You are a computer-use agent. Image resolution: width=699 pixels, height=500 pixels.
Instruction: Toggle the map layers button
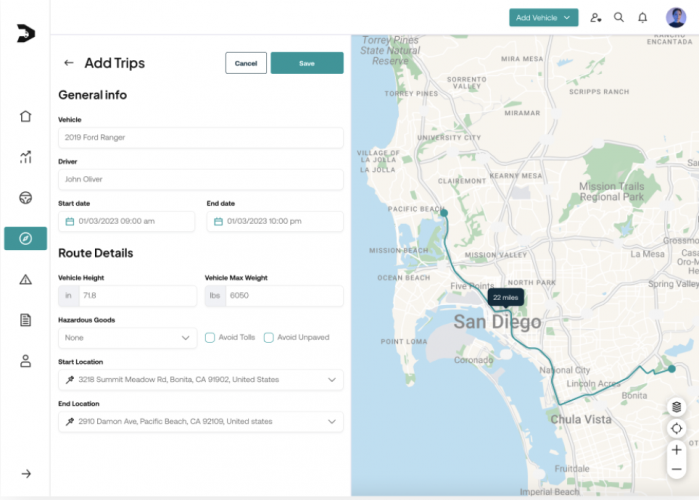[x=677, y=407]
